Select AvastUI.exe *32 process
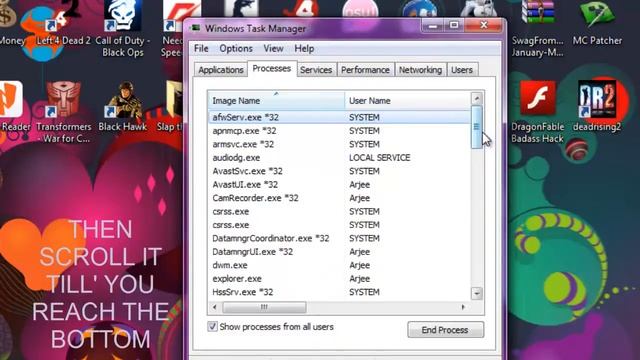This screenshot has width=640, height=360. pyautogui.click(x=340, y=184)
